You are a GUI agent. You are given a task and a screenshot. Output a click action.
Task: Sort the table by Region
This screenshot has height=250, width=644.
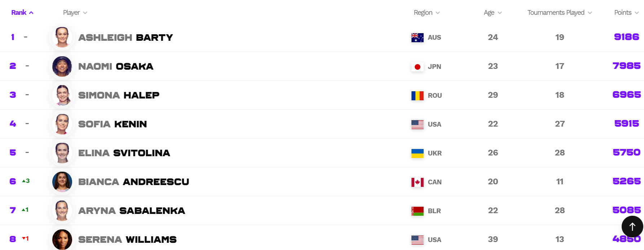[427, 13]
